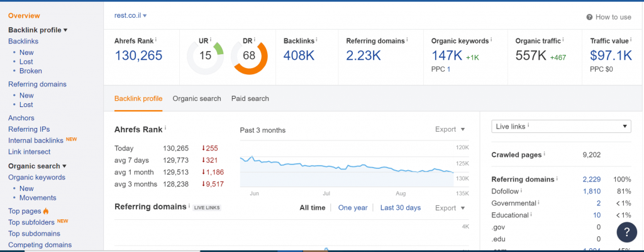The image size is (644, 252).
Task: Click the 1,810 Dofollow count
Action: [x=592, y=191]
